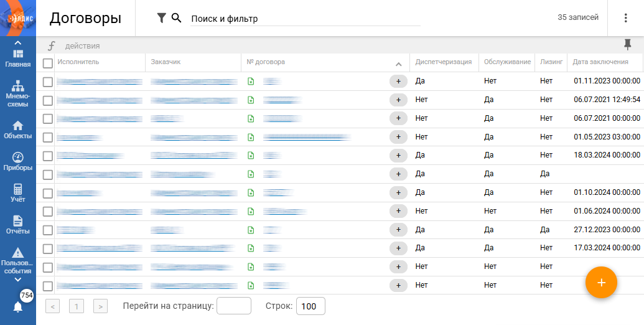Check the row dated 27.12.2023 00:00:00
The width and height of the screenshot is (644, 325).
pos(48,230)
